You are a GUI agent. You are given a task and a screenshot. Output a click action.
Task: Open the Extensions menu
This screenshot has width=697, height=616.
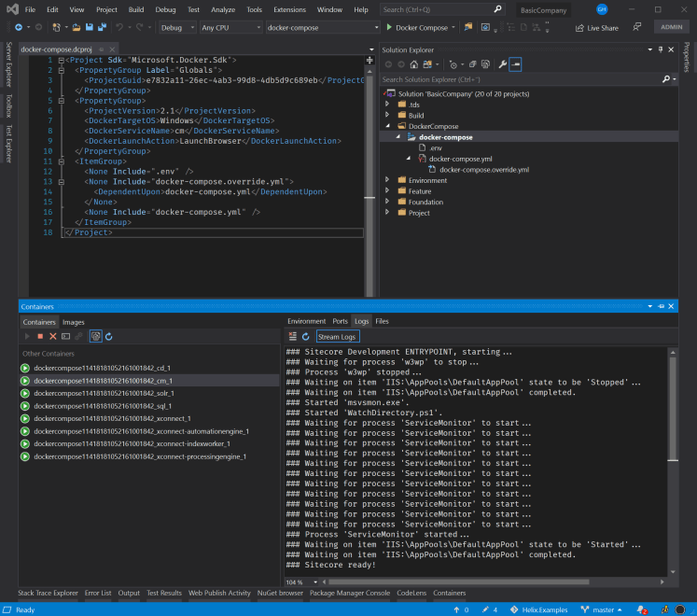[x=289, y=9]
